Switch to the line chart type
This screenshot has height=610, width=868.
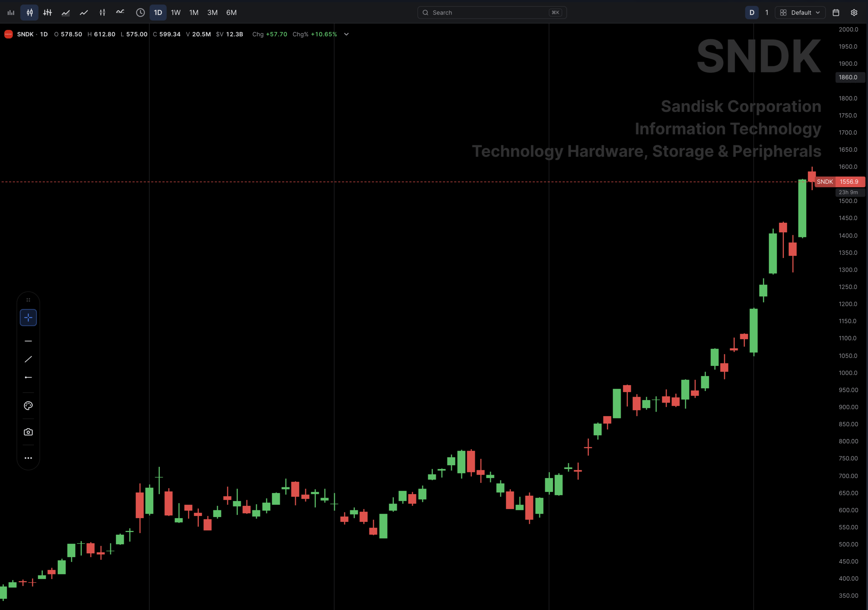[x=84, y=13]
